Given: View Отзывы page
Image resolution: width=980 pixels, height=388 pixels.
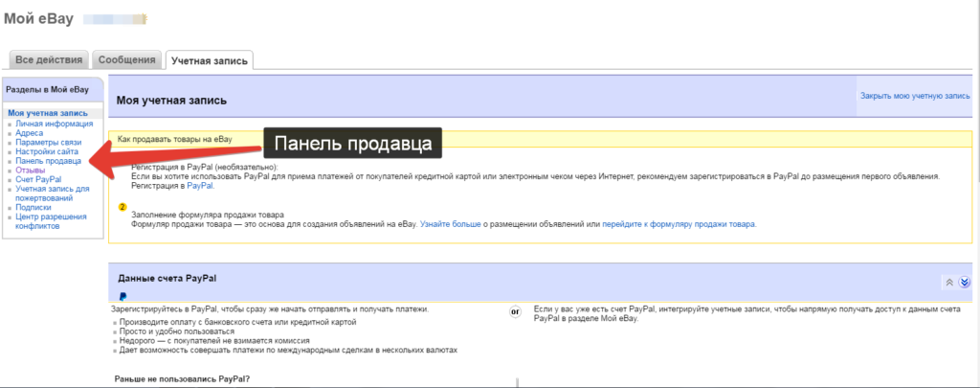Looking at the screenshot, I should pos(30,171).
